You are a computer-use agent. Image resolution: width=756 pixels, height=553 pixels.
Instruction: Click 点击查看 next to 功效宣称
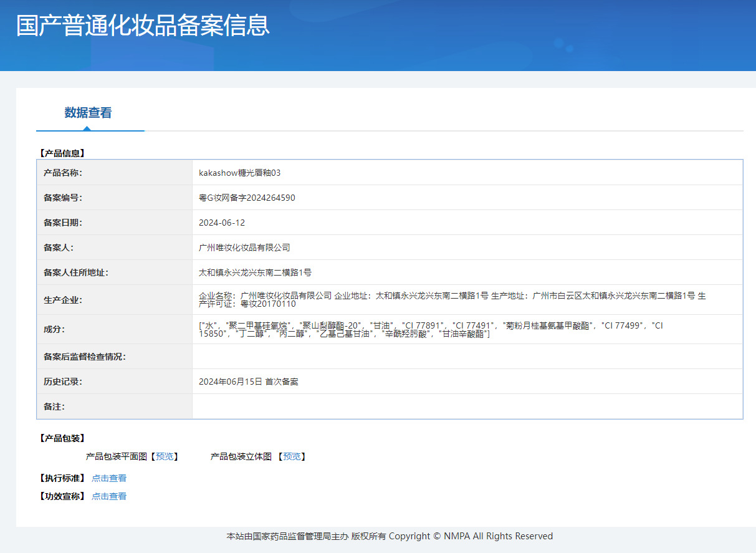point(109,496)
